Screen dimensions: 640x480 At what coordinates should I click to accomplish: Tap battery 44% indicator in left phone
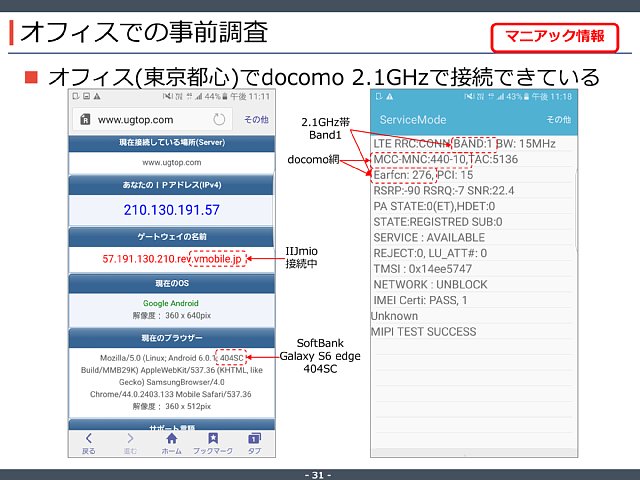tap(216, 97)
